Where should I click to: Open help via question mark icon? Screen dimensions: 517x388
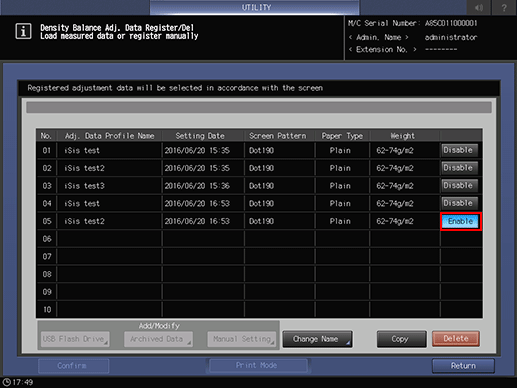(x=504, y=7)
